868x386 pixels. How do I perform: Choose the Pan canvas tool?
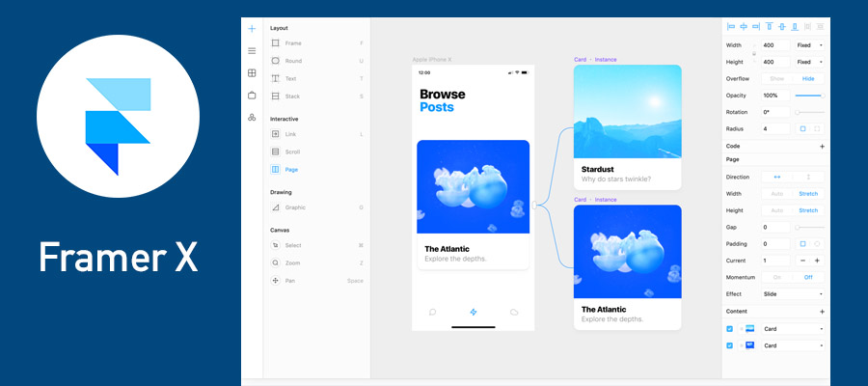(x=316, y=281)
